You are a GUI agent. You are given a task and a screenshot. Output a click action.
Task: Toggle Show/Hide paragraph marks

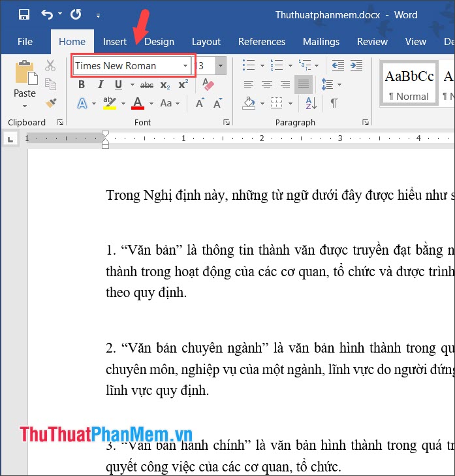click(334, 103)
